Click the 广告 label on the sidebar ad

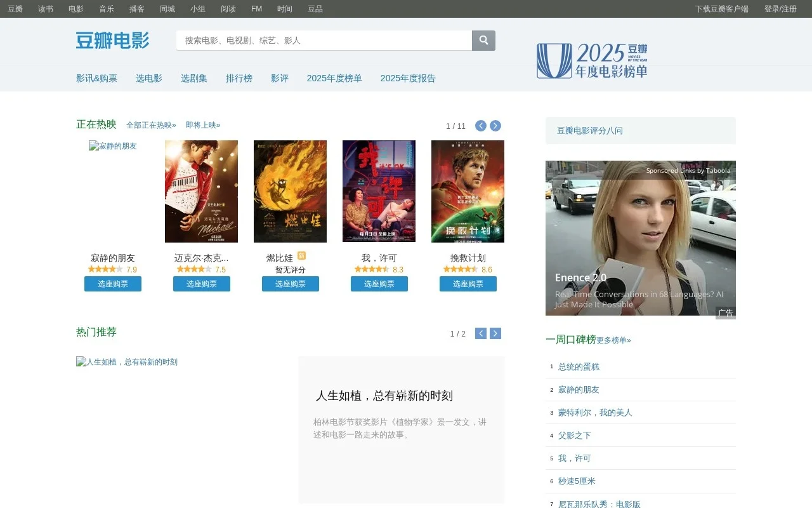(x=726, y=312)
